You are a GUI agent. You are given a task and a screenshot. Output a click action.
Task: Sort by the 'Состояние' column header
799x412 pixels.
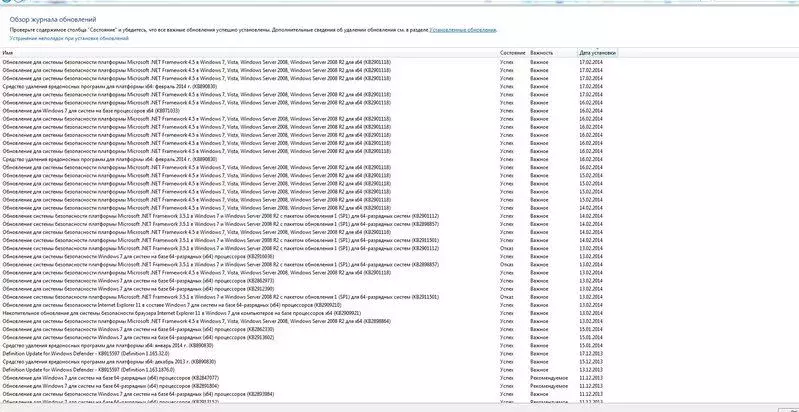click(513, 52)
